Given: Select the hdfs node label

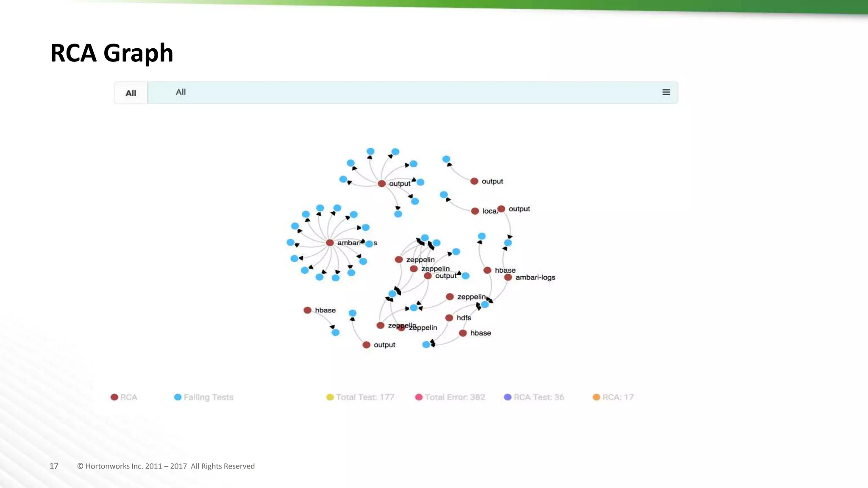Looking at the screenshot, I should 464,318.
